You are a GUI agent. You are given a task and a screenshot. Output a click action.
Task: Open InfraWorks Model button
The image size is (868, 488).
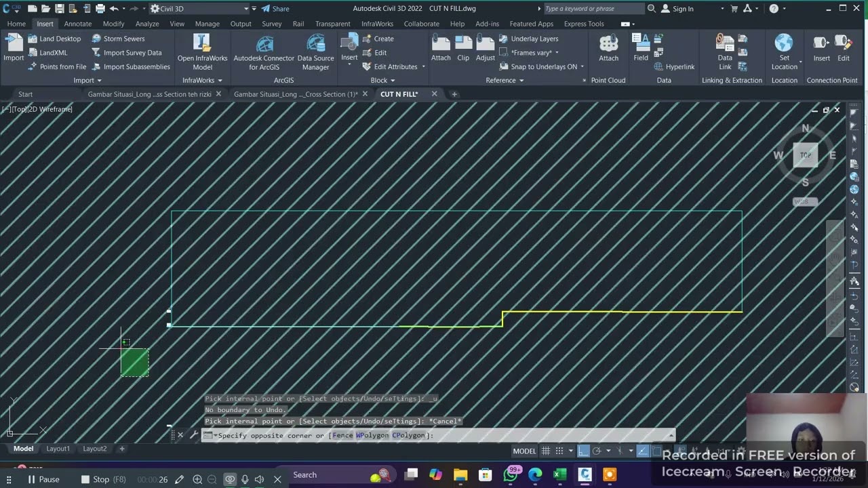[202, 52]
